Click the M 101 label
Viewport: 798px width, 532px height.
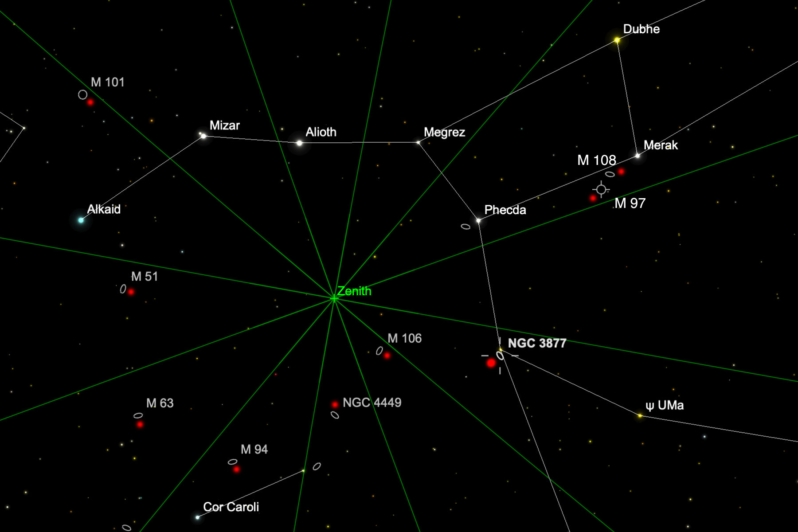pyautogui.click(x=107, y=82)
